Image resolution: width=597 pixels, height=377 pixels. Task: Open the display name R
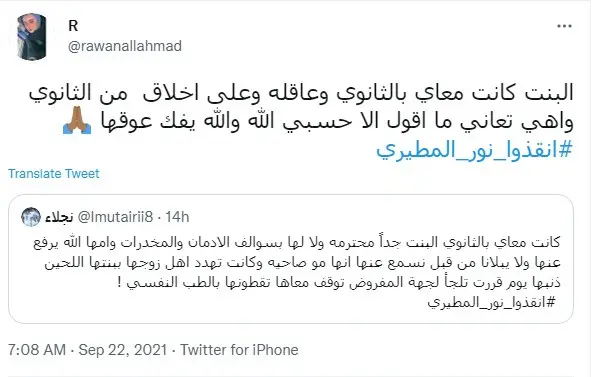[x=73, y=26]
